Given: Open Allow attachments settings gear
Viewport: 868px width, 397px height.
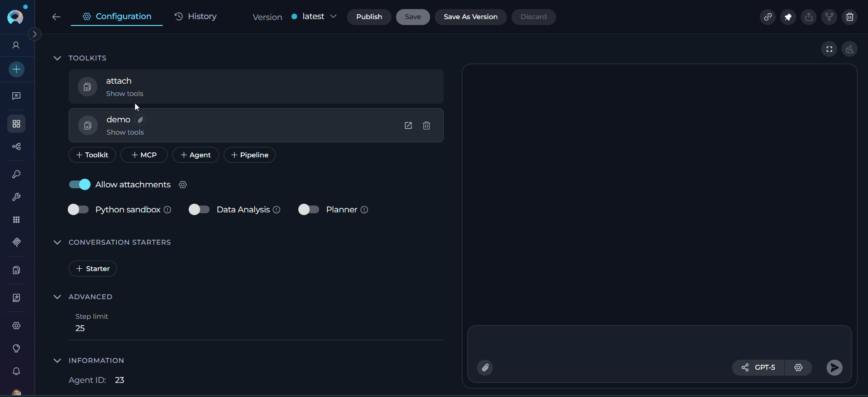Looking at the screenshot, I should [x=183, y=185].
